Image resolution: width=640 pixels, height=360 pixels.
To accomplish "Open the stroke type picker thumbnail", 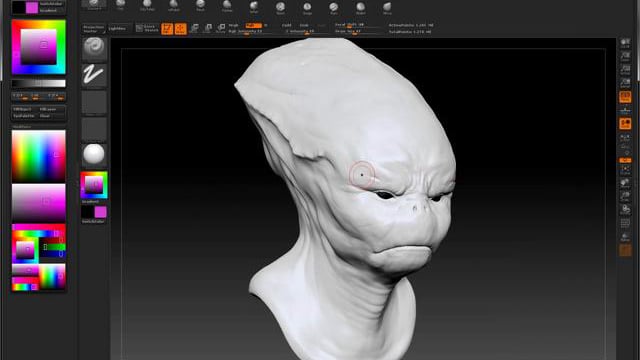I will 94,75.
